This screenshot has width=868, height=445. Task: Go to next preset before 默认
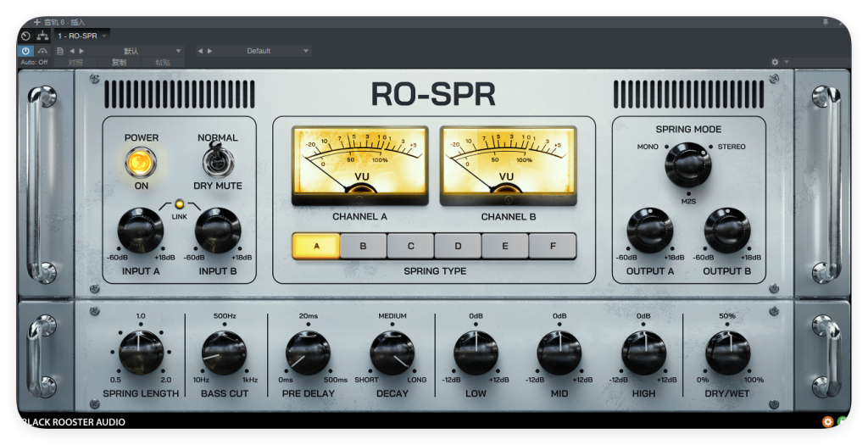[81, 51]
